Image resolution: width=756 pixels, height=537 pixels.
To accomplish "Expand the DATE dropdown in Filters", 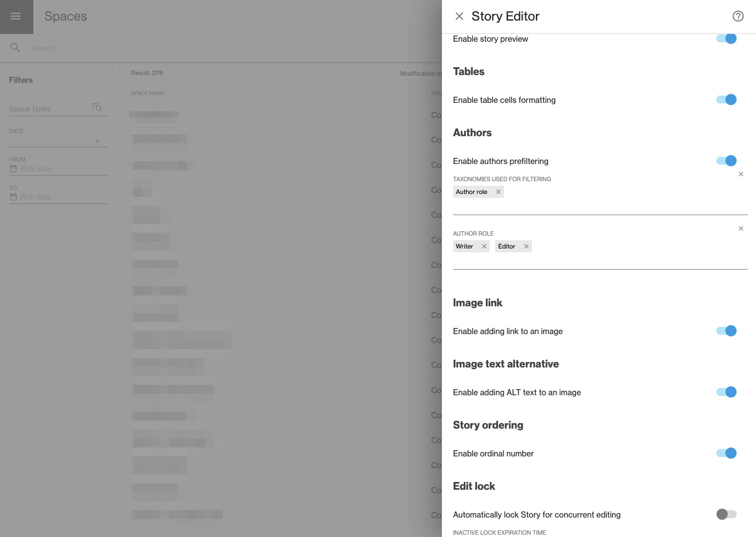I will [x=58, y=141].
